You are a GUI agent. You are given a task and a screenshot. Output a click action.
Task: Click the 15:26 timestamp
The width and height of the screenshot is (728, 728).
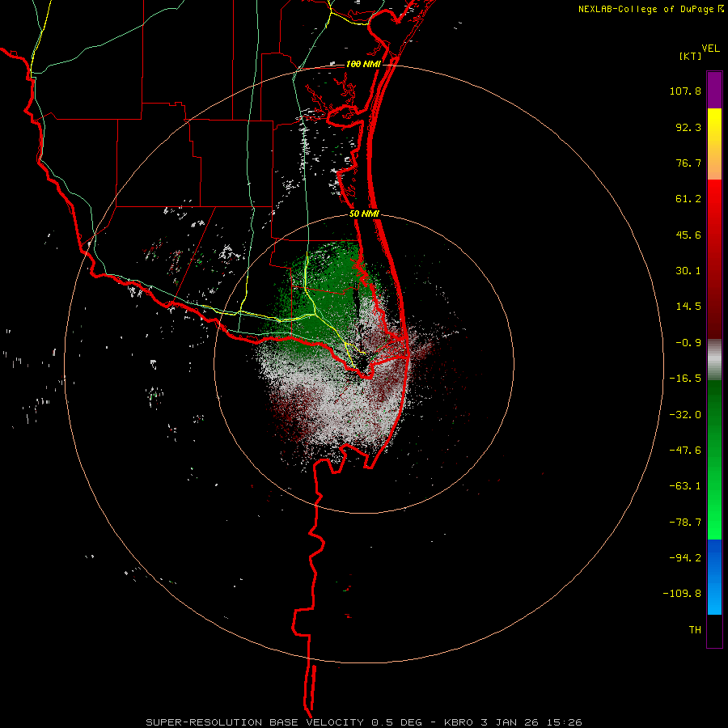click(564, 722)
